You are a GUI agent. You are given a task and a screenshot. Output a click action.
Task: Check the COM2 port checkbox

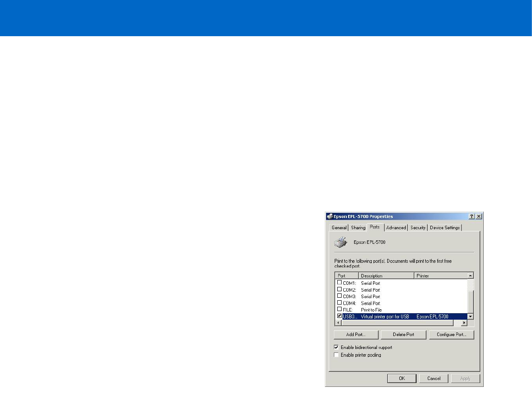339,290
